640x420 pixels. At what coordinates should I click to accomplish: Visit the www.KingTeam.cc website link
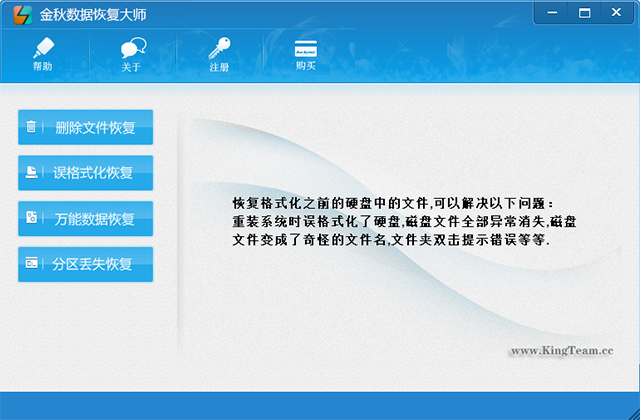562,351
